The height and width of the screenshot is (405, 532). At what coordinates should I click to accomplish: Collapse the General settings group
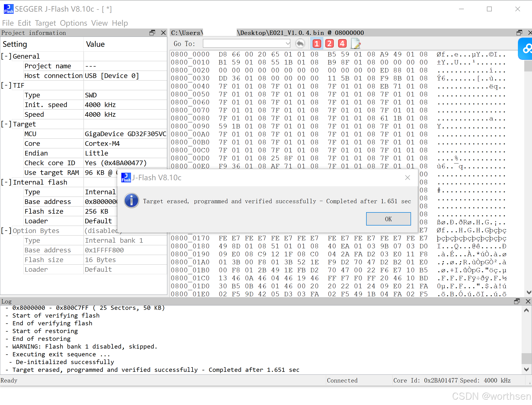(6, 56)
